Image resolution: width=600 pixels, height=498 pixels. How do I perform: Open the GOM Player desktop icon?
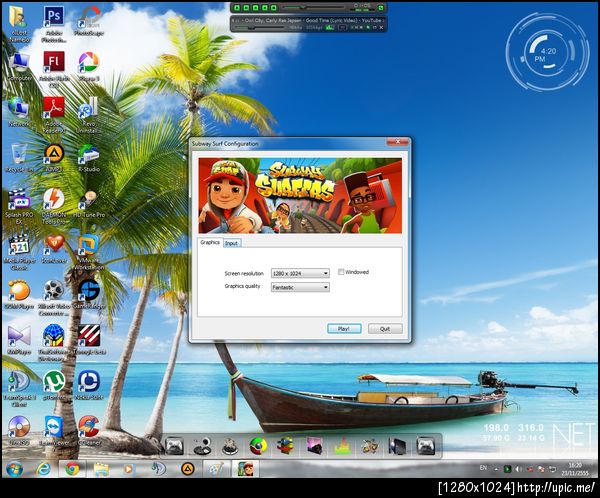coord(19,295)
